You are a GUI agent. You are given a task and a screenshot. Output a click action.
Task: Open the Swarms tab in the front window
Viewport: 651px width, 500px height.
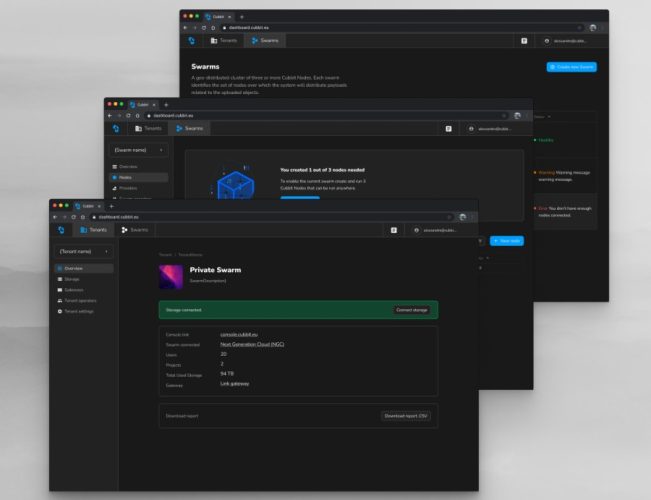click(x=135, y=230)
